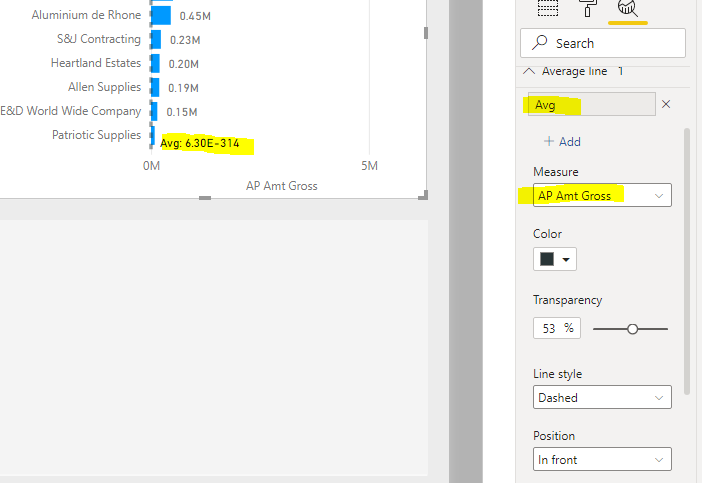
Task: Click the chart bottom resize handle
Action: tap(205, 198)
